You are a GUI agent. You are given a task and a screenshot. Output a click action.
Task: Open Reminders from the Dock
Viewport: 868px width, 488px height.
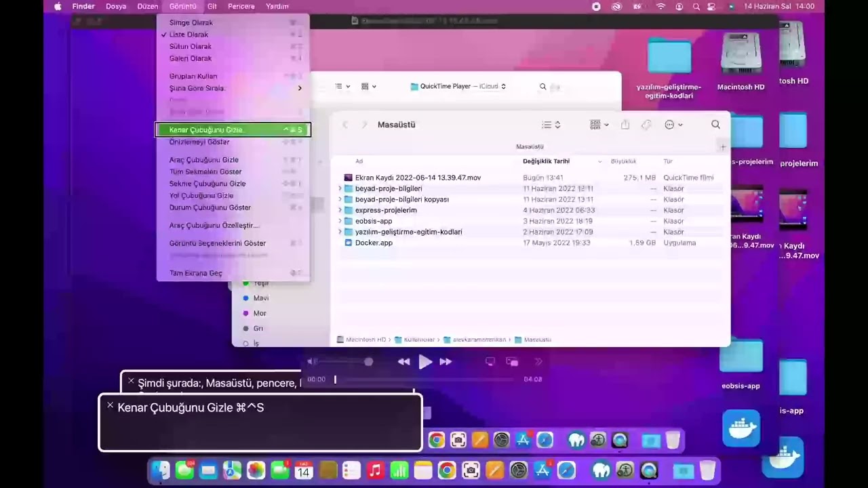pyautogui.click(x=351, y=470)
